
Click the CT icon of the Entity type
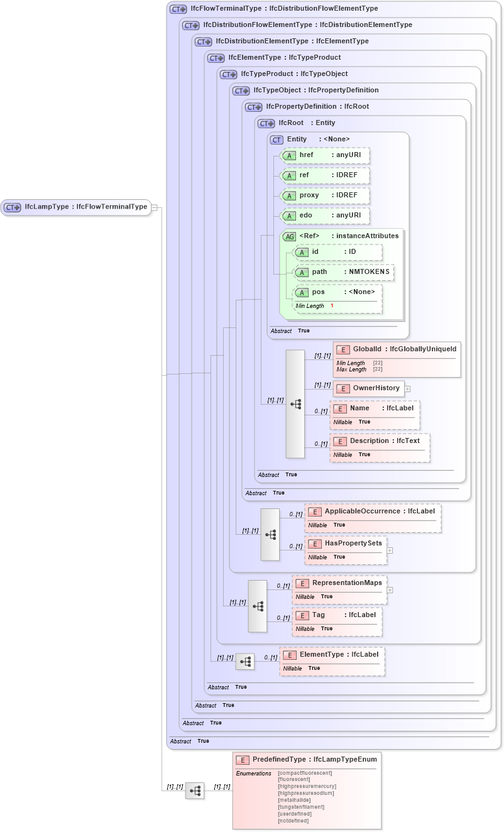coord(276,140)
